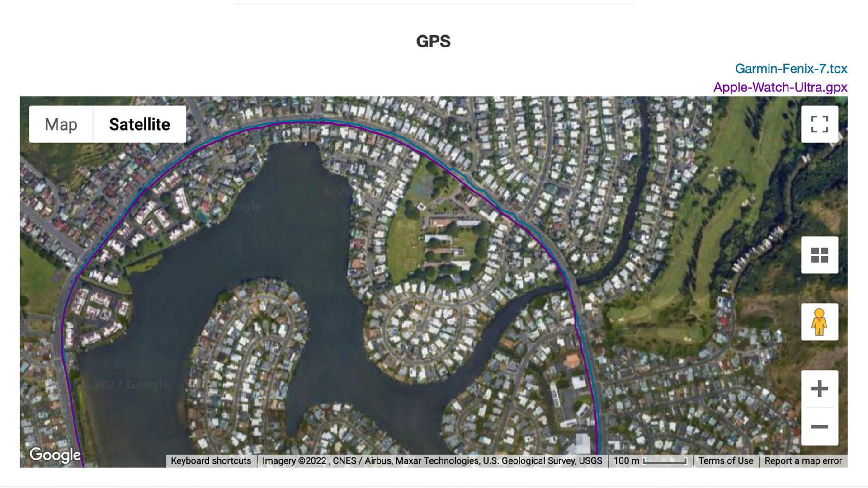
Task: Click the Street View pegman icon
Action: pos(820,322)
